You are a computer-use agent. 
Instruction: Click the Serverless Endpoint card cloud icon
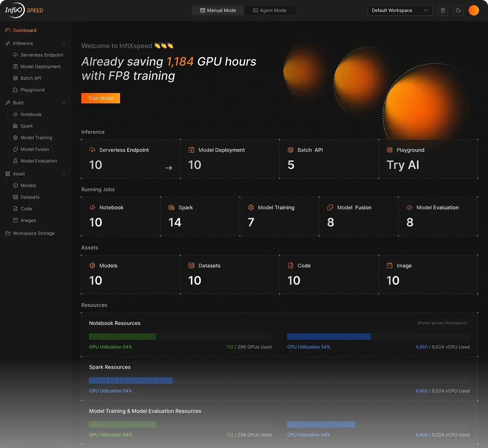(92, 150)
